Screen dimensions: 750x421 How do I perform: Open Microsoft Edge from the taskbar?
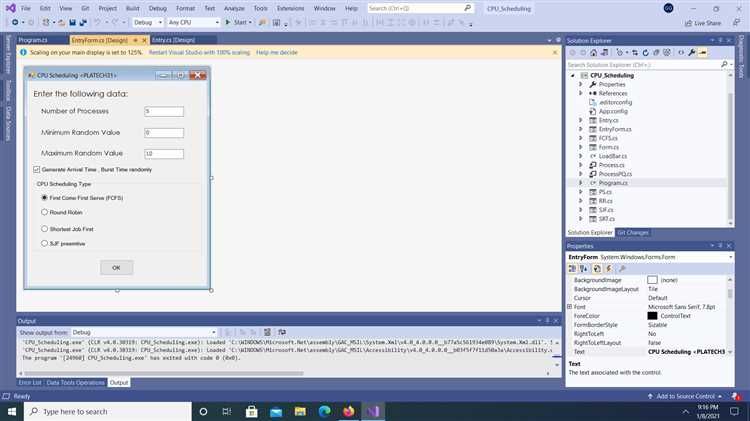pos(324,411)
